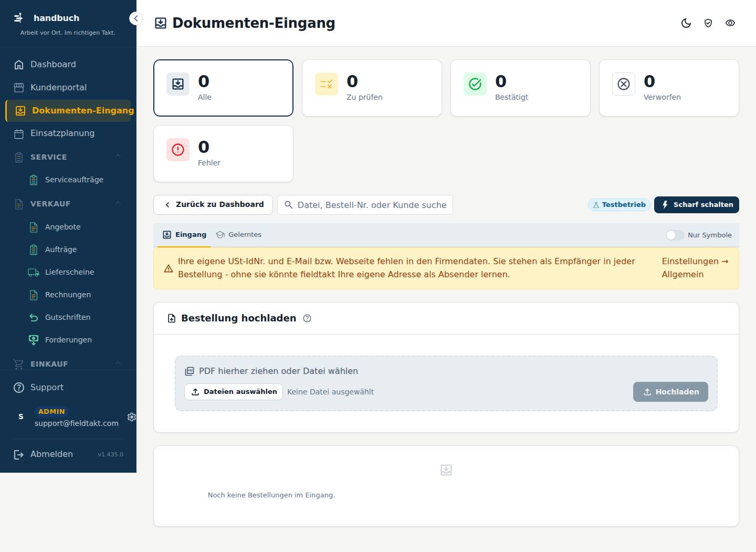Toggle dark mode moon icon

point(686,23)
